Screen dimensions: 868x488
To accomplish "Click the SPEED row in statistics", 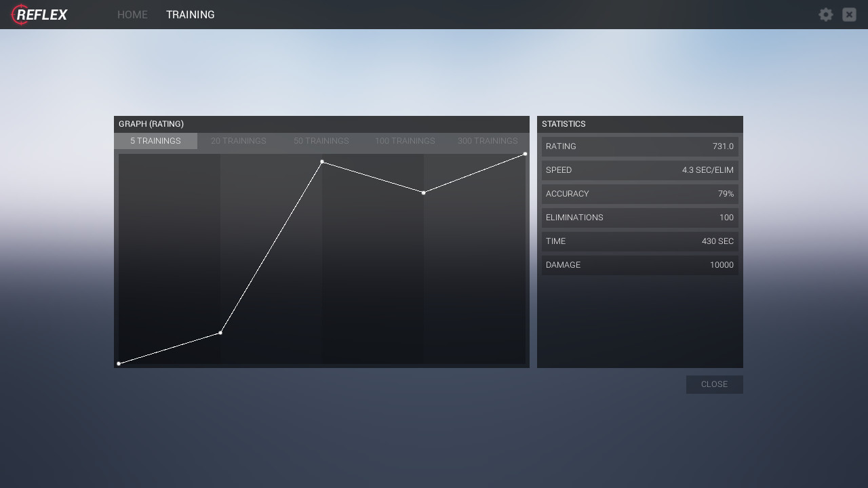I will pos(639,170).
